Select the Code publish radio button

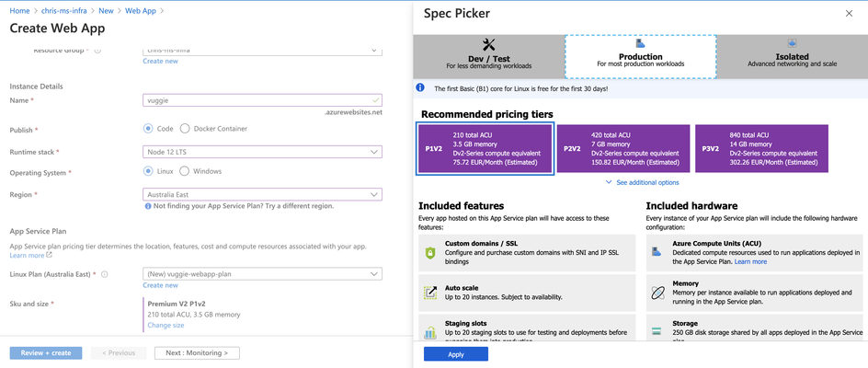pyautogui.click(x=148, y=129)
